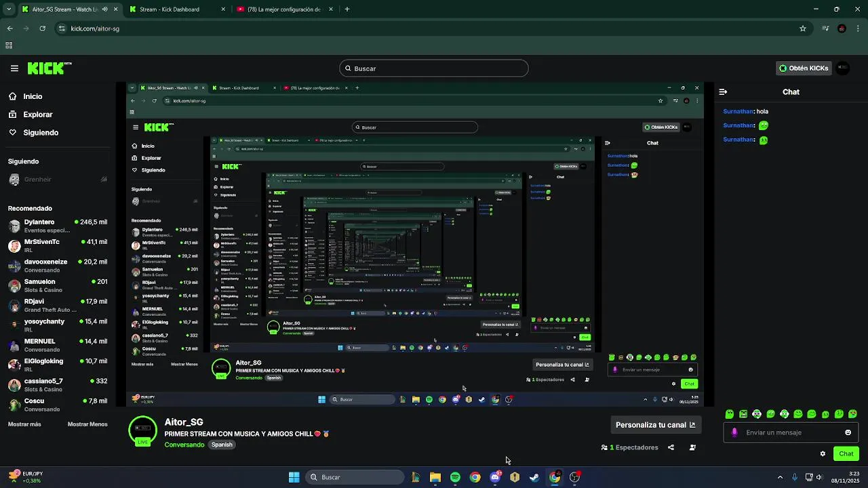Select the cassiano5_7 channel row
Viewport: 868px width, 488px height.
pyautogui.click(x=58, y=385)
